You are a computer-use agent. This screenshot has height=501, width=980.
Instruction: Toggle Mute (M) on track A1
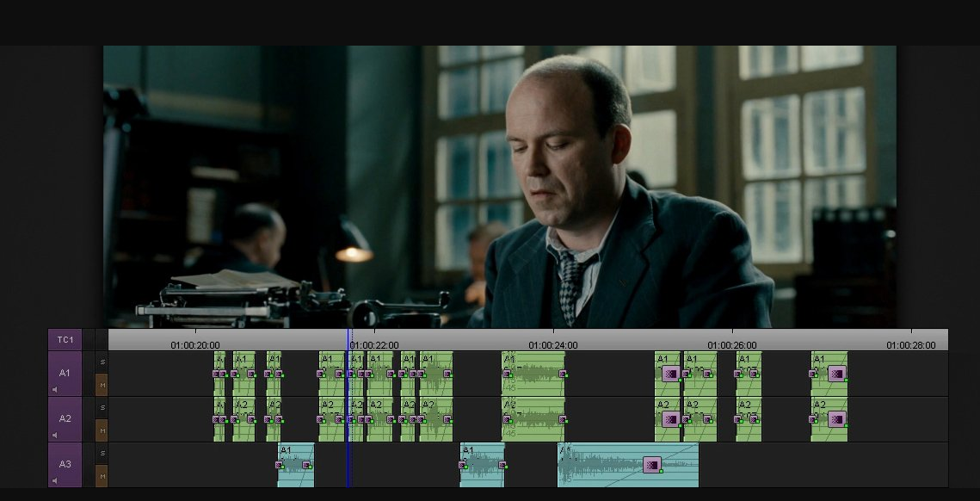point(102,386)
